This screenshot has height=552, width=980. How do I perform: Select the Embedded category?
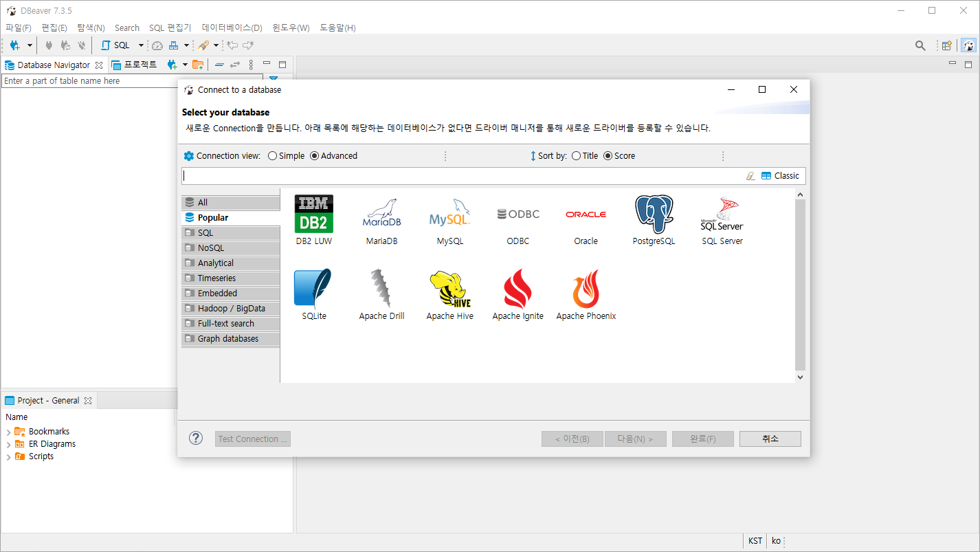[x=231, y=294]
